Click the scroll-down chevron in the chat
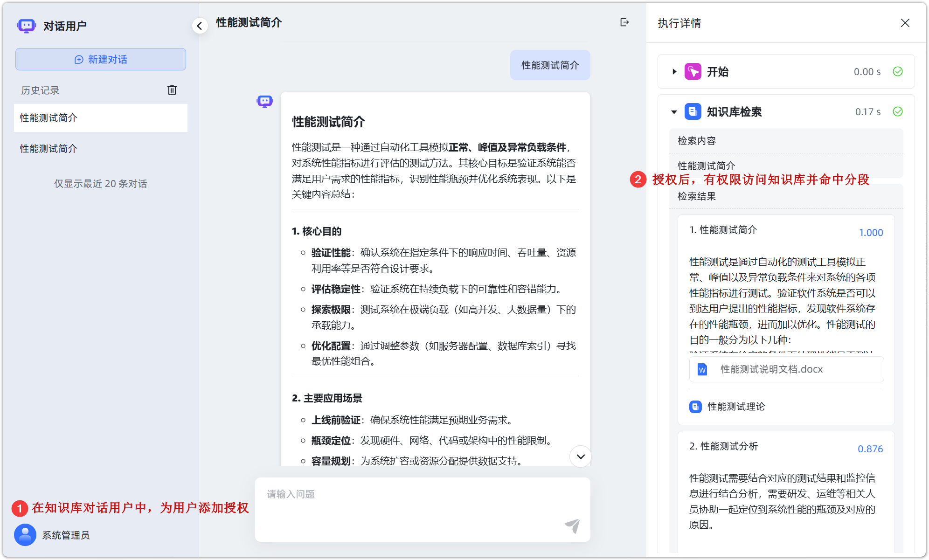Viewport: 929px width, 560px height. (x=580, y=457)
